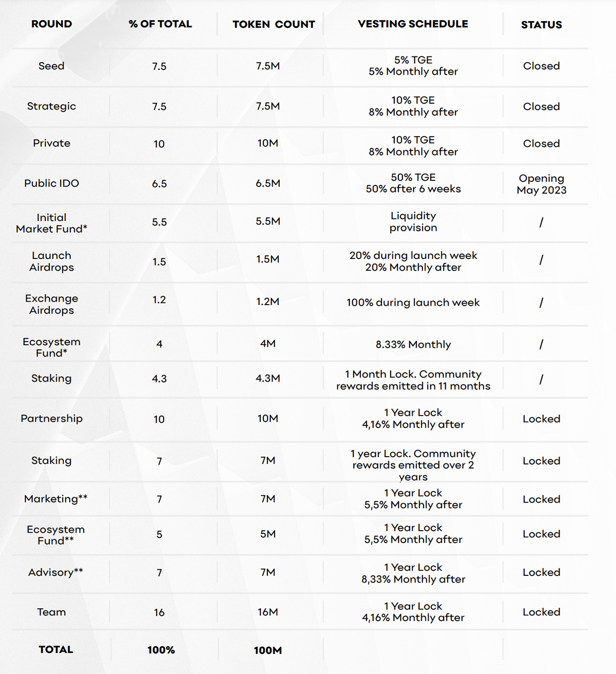
Task: Select the 100M total token count
Action: coord(267,650)
